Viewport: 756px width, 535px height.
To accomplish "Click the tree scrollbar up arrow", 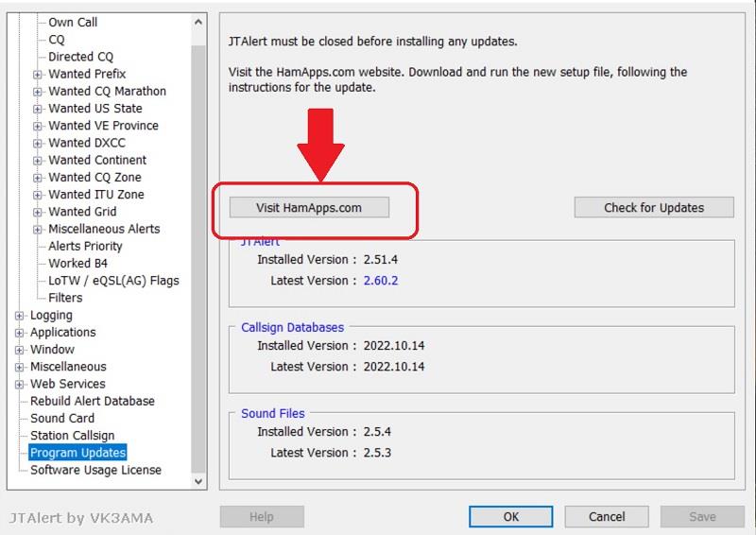I will tap(198, 22).
